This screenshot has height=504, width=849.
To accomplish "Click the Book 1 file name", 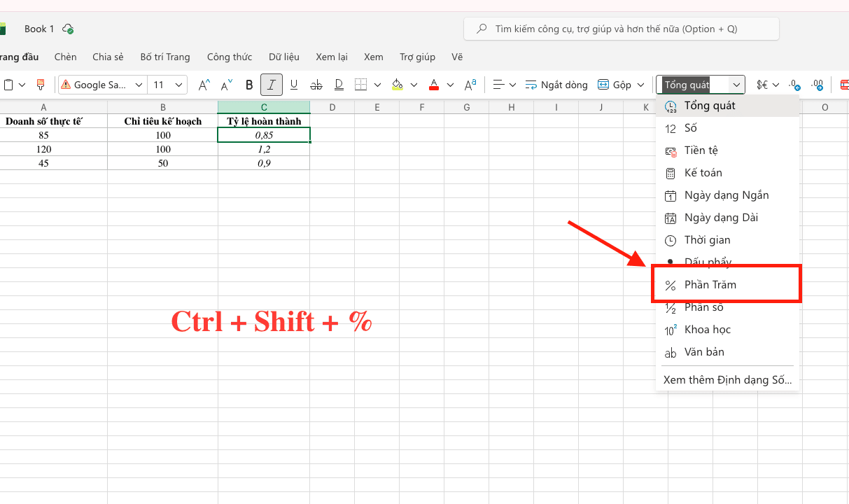I will [39, 29].
